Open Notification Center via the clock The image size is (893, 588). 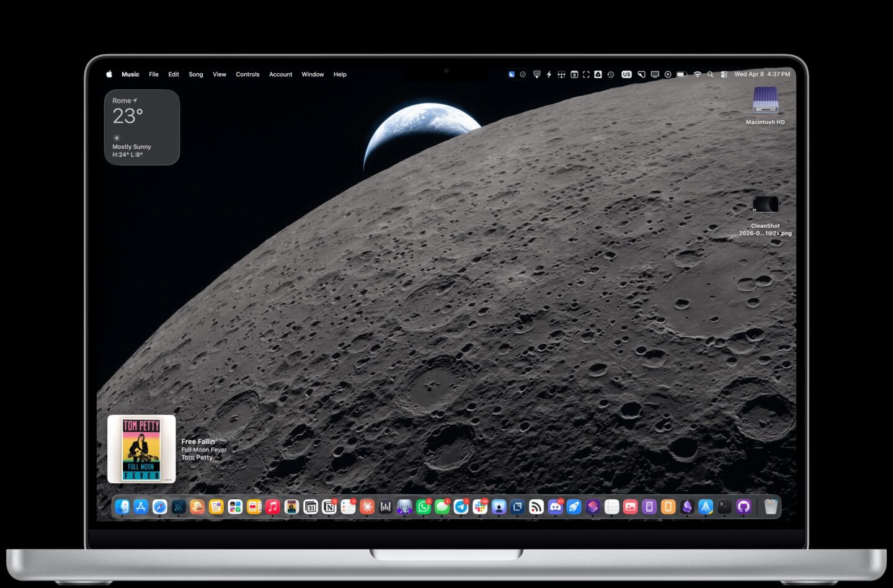point(763,74)
